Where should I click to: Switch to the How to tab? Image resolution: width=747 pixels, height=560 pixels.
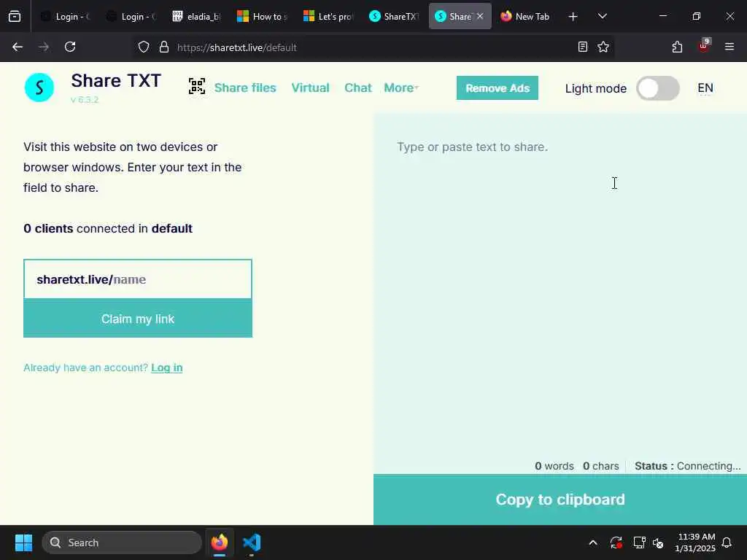coord(263,16)
